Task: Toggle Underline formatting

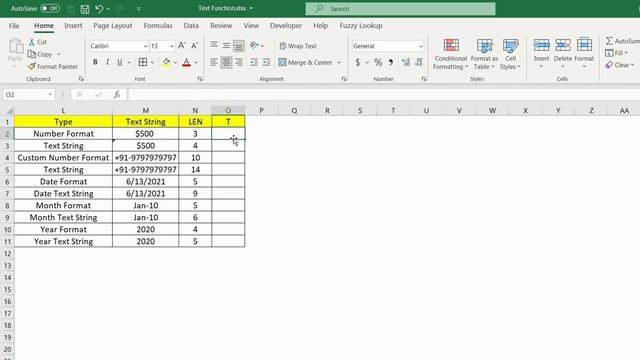Action: coord(120,62)
